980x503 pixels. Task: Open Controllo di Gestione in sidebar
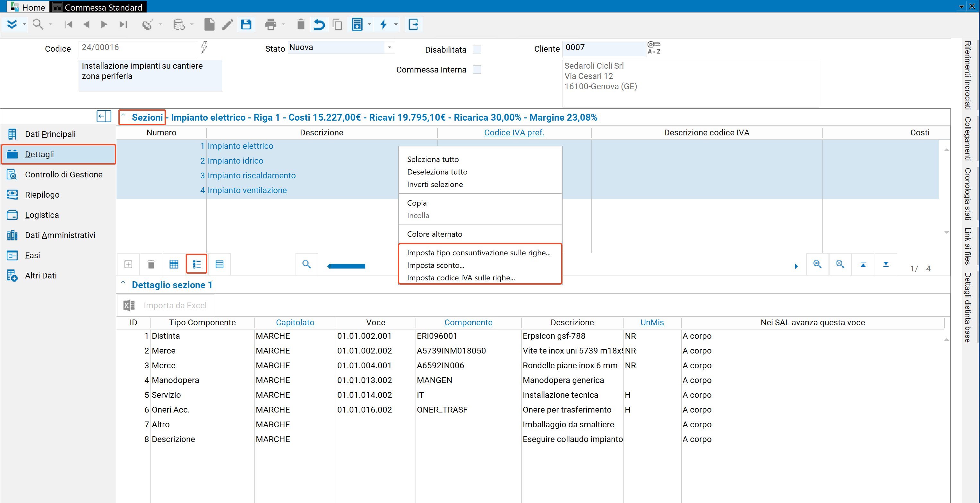58,175
